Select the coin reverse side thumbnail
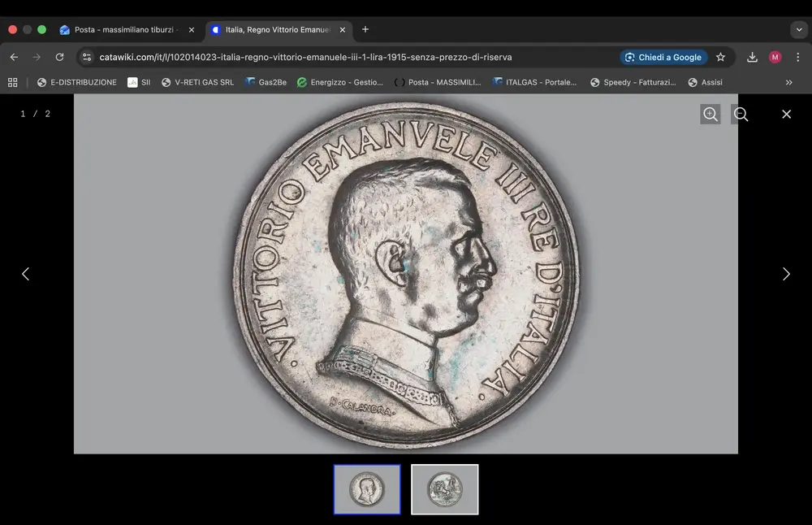 (444, 489)
